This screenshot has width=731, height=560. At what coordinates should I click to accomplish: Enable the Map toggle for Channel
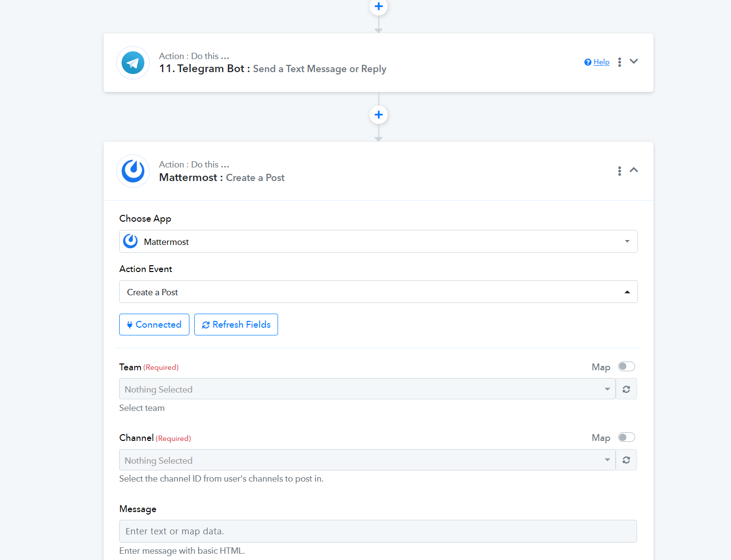pyautogui.click(x=626, y=437)
